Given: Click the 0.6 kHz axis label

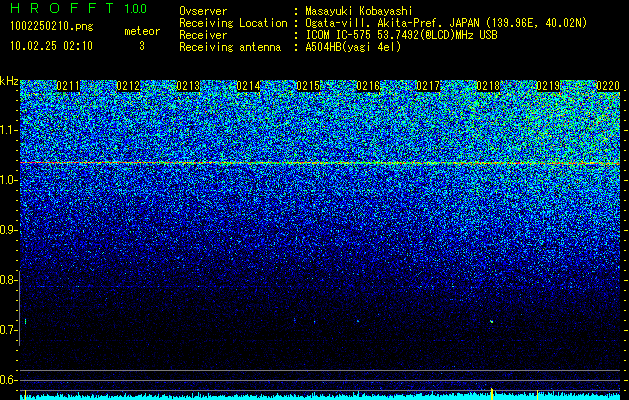Looking at the screenshot, I should 8,380.
